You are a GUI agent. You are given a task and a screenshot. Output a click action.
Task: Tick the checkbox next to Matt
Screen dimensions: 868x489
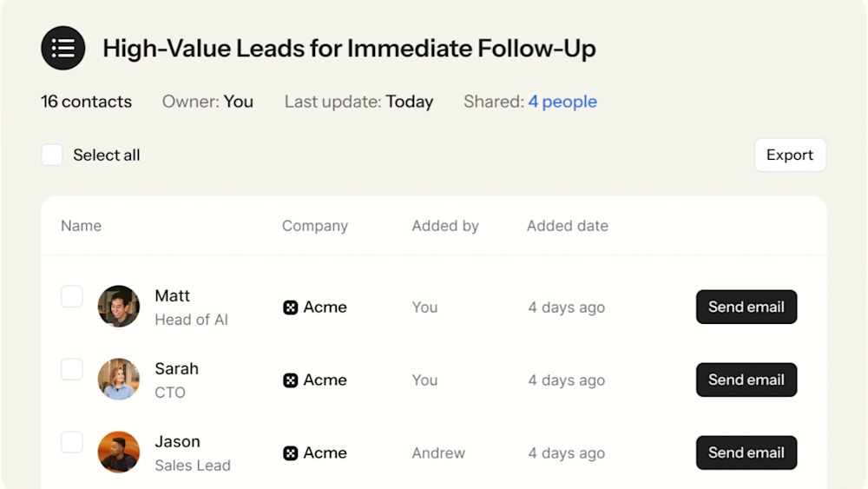pyautogui.click(x=72, y=297)
